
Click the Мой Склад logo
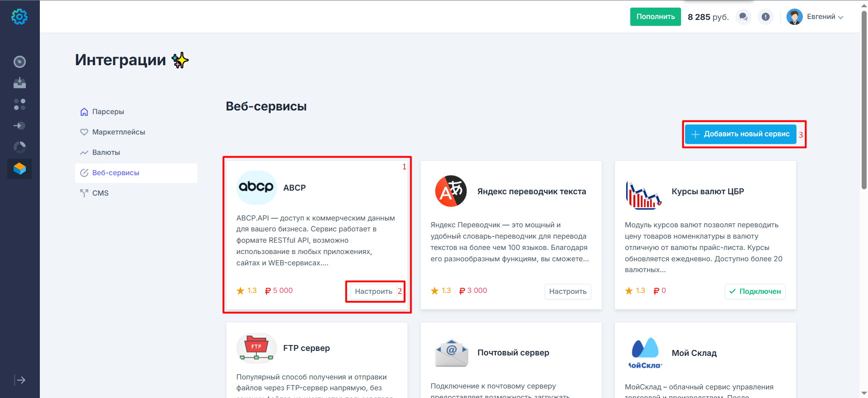click(x=645, y=353)
